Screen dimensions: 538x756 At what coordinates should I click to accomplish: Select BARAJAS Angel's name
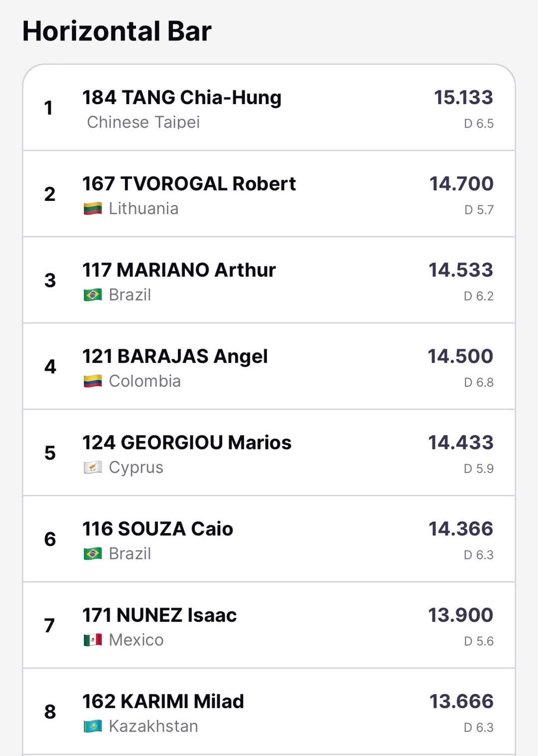coord(175,356)
